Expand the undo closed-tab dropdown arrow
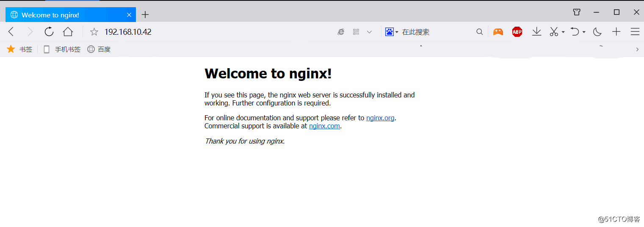 tap(584, 32)
